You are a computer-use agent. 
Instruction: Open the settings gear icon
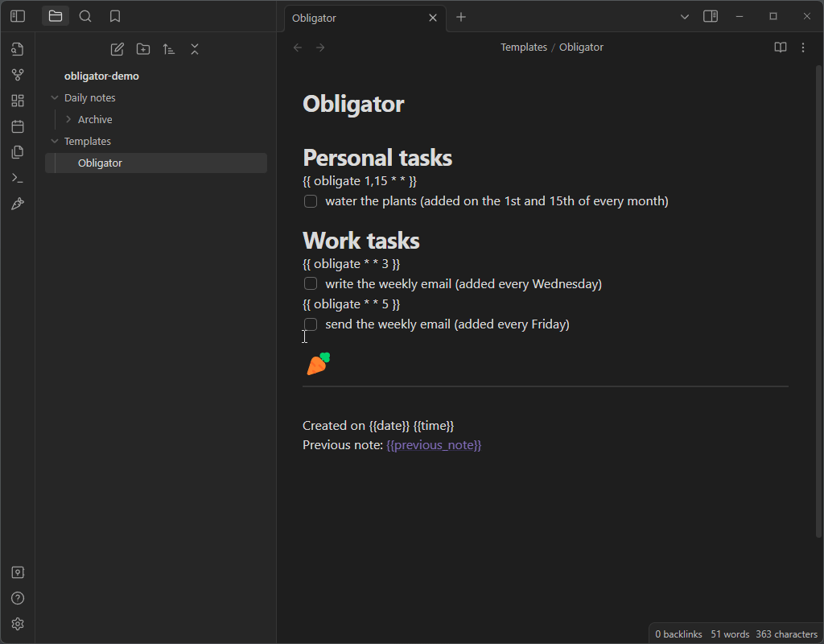tap(18, 624)
